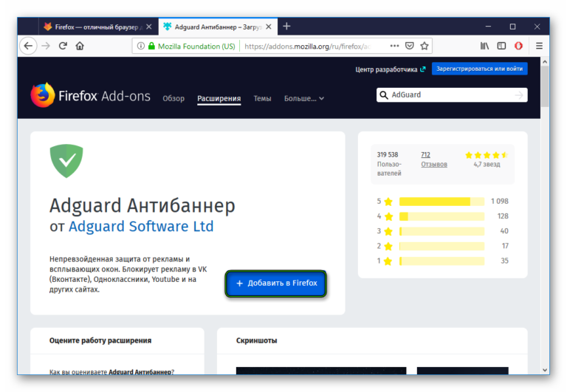Click the 3-star rating bar
The width and height of the screenshot is (567, 392).
pos(442,231)
